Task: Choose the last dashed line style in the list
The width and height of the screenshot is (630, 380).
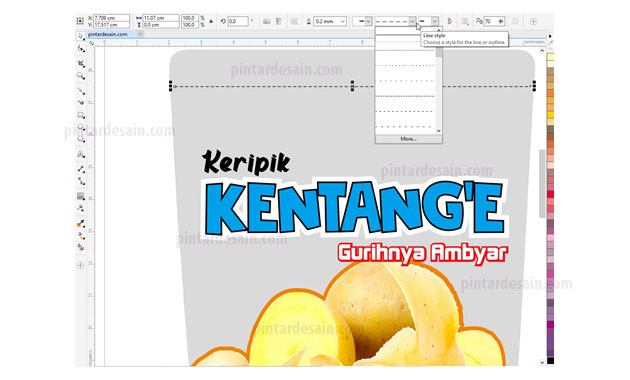Action: point(405,127)
